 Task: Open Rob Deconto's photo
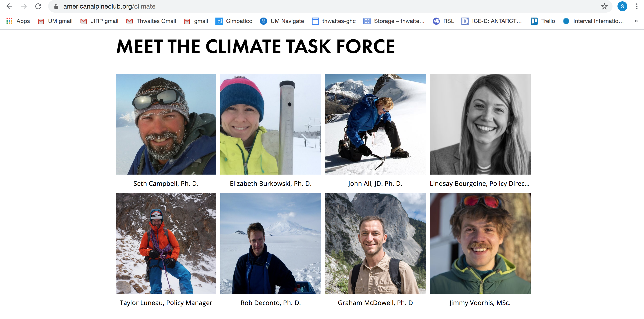pos(271,243)
